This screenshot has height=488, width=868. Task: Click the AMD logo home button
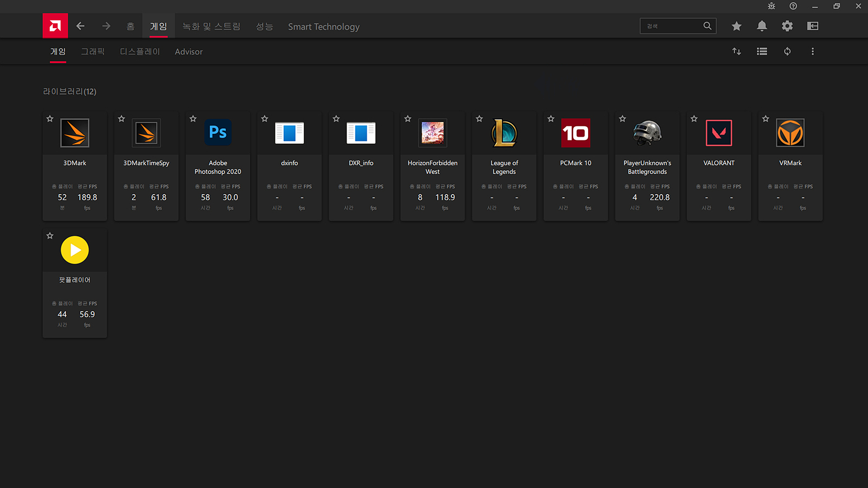(55, 26)
